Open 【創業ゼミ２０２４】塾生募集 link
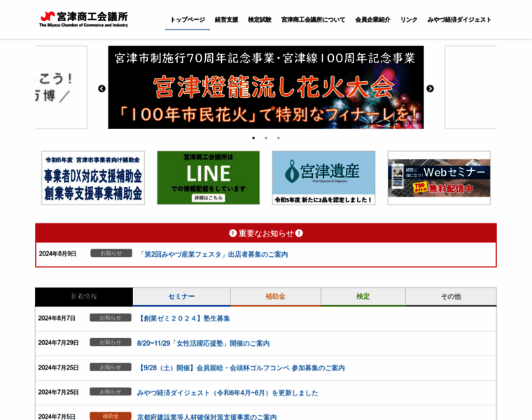 tap(183, 318)
